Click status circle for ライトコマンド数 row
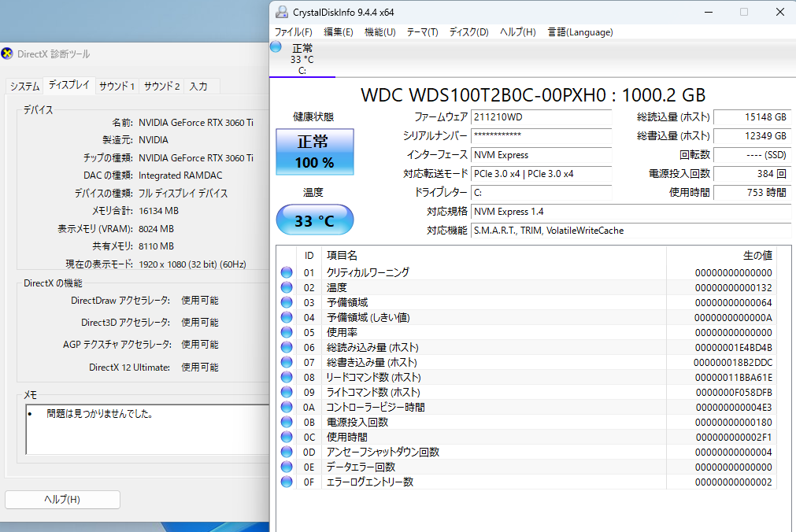This screenshot has width=796, height=532. (x=287, y=392)
